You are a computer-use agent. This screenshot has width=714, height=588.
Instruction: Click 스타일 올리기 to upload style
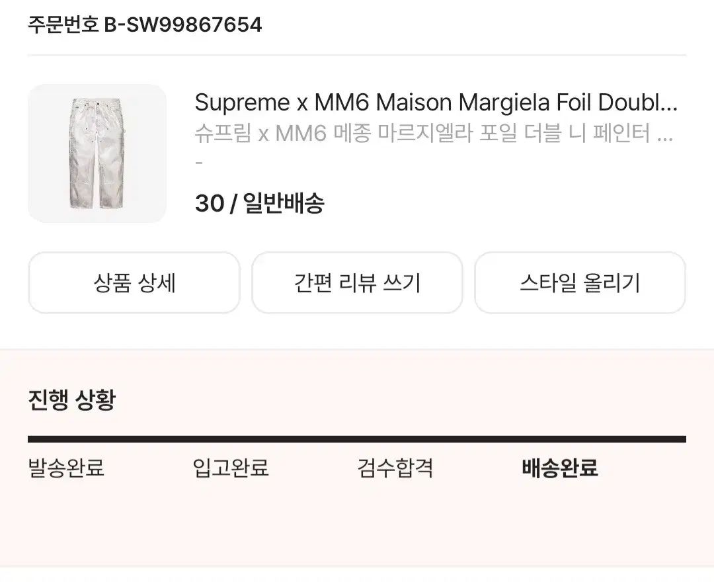click(x=580, y=282)
